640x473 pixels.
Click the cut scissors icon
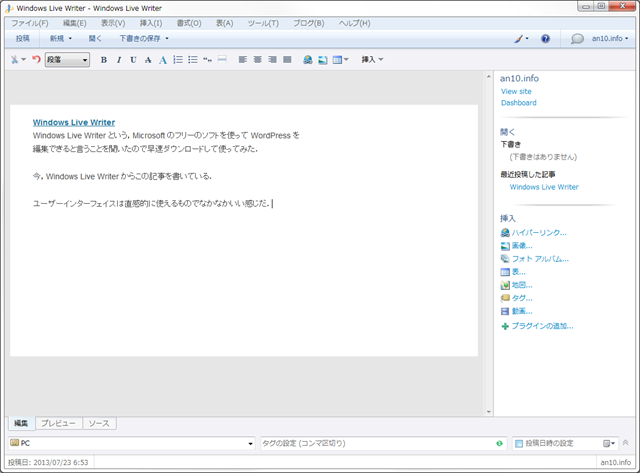tap(14, 60)
